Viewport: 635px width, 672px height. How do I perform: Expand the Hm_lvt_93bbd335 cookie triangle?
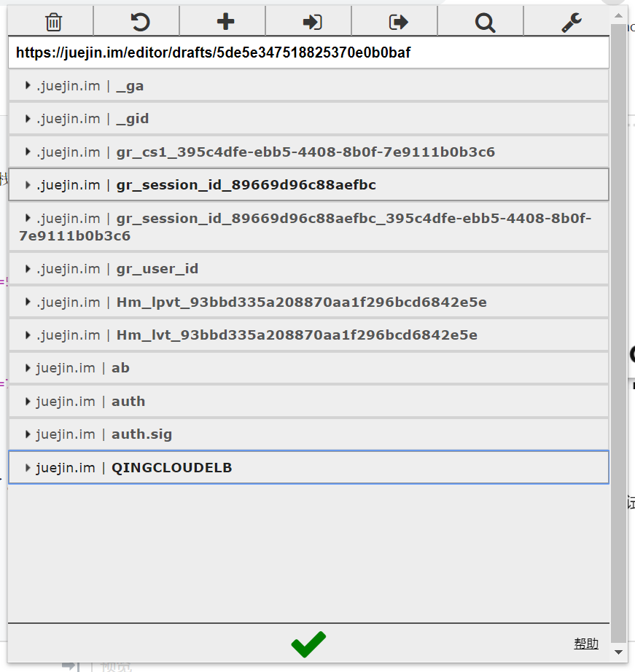(28, 335)
